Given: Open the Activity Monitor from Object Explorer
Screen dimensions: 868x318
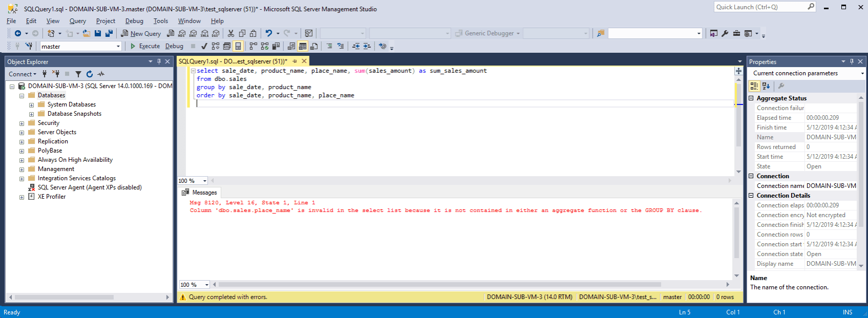Looking at the screenshot, I should click(101, 74).
